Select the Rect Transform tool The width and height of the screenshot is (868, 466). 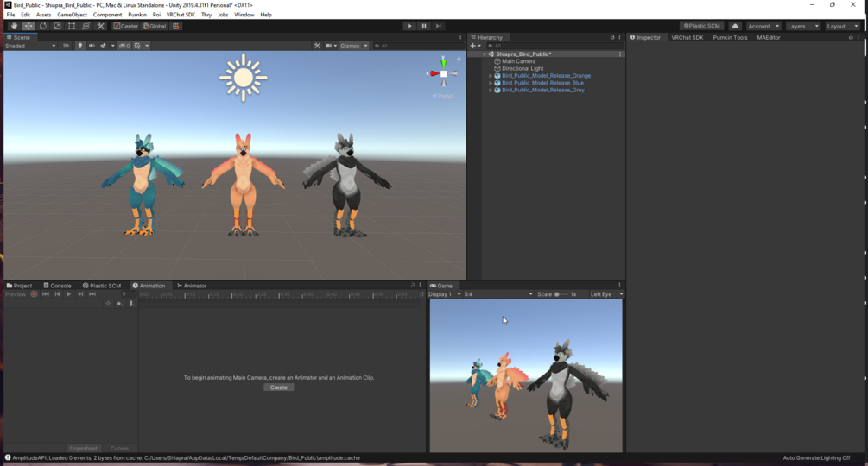coord(72,26)
